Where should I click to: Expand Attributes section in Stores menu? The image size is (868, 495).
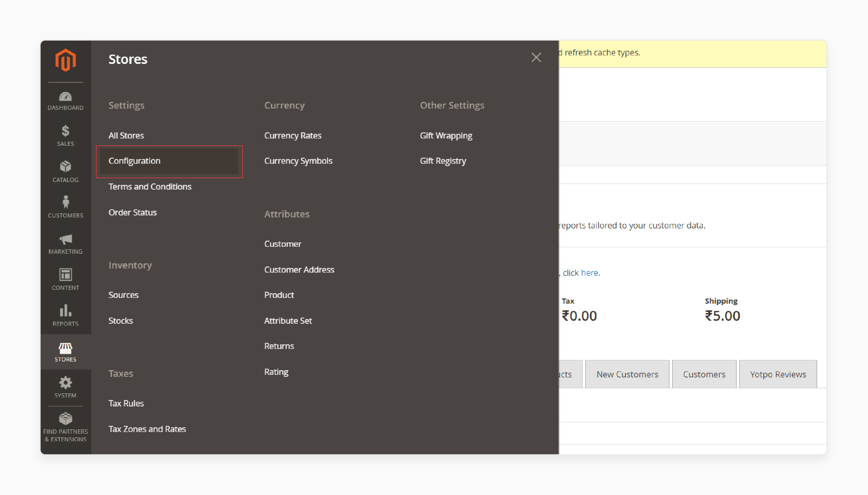286,214
